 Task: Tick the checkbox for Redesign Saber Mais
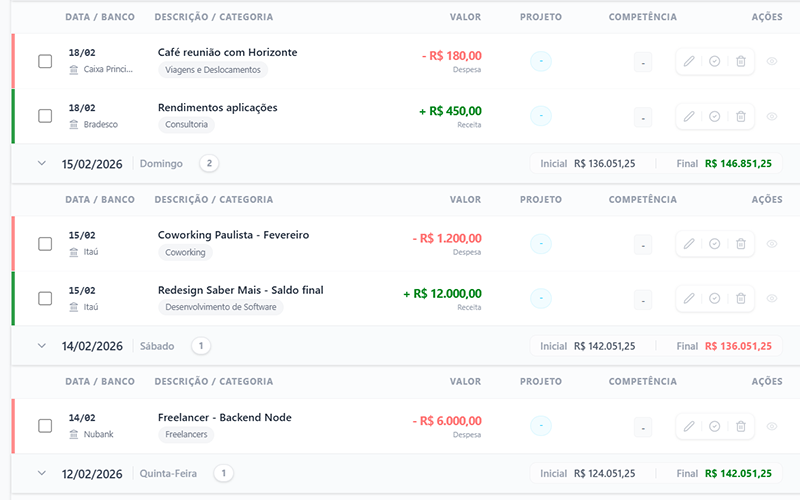coord(45,299)
